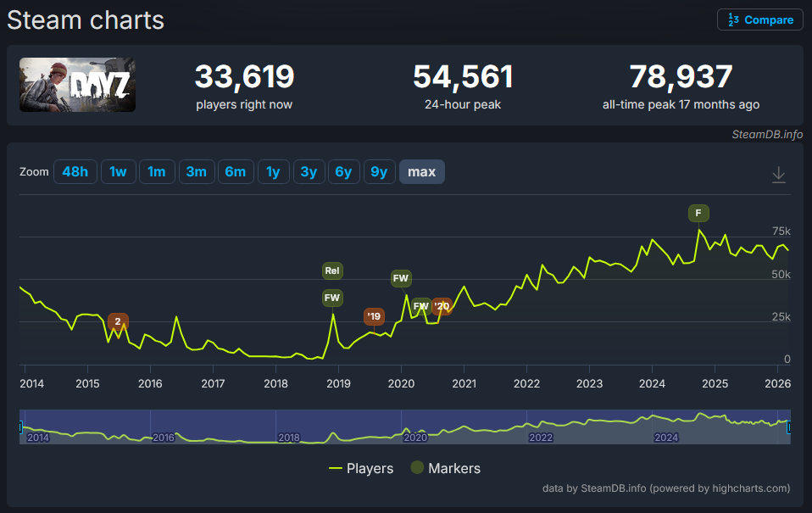This screenshot has width=812, height=513.
Task: Click the SteamDB.info credit text
Action: [767, 135]
